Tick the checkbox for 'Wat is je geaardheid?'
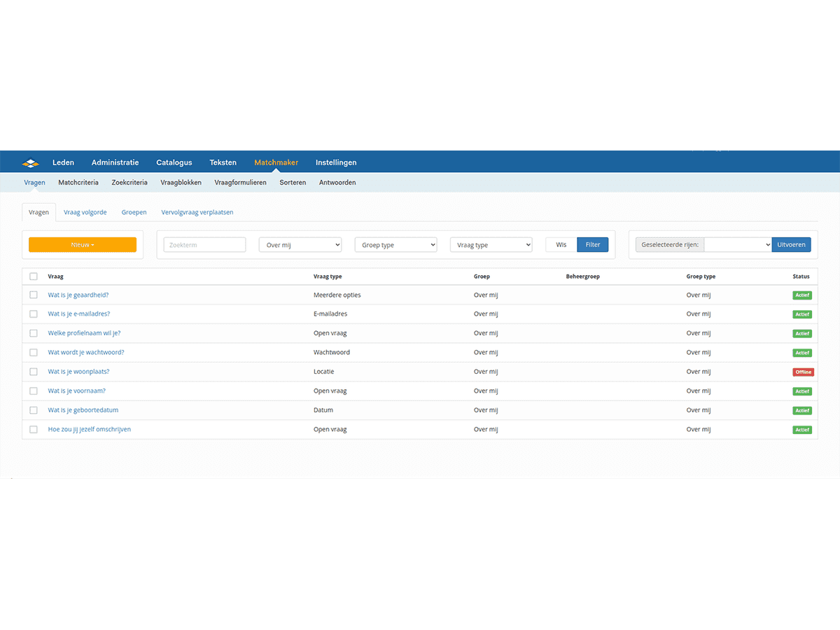The width and height of the screenshot is (840, 630). point(34,295)
